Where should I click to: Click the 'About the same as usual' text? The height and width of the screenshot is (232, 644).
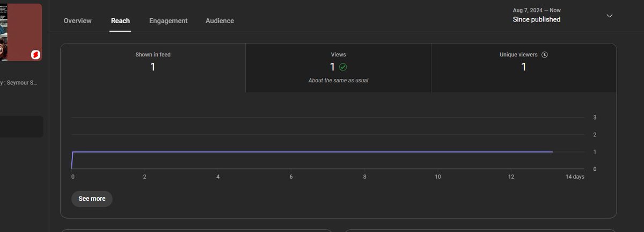338,81
